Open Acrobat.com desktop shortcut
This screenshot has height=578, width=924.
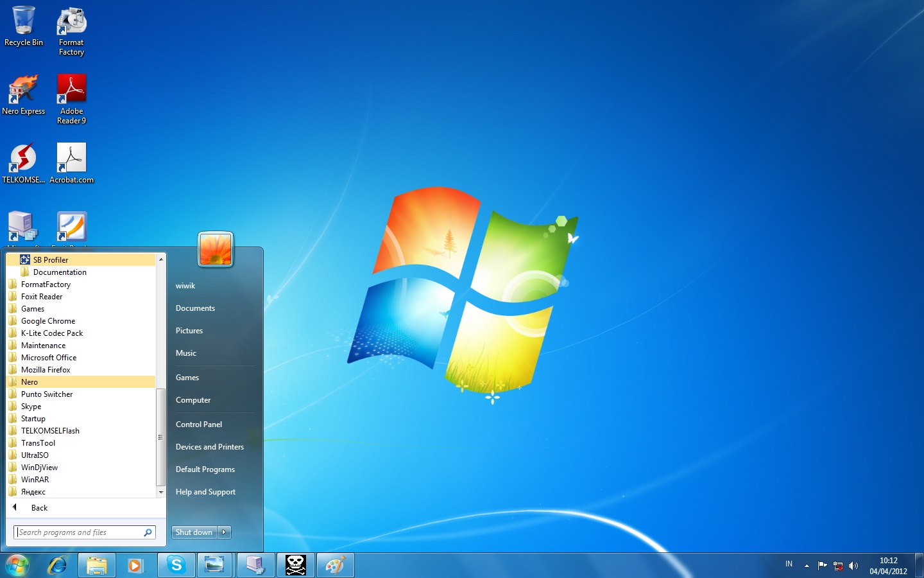[71, 164]
